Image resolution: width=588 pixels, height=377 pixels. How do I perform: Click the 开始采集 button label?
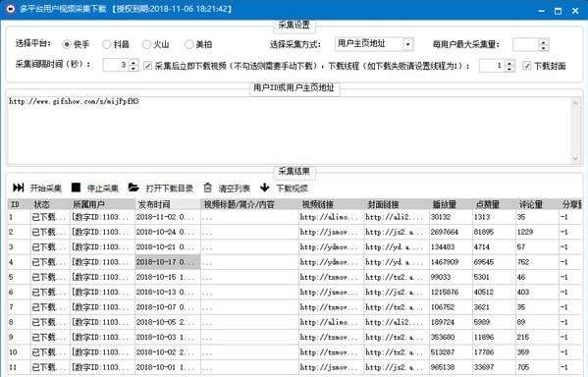(x=46, y=188)
